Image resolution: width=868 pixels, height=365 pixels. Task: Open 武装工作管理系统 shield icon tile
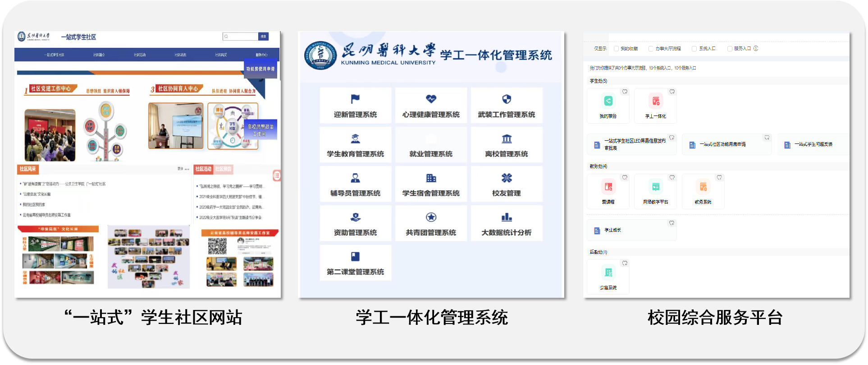[507, 106]
